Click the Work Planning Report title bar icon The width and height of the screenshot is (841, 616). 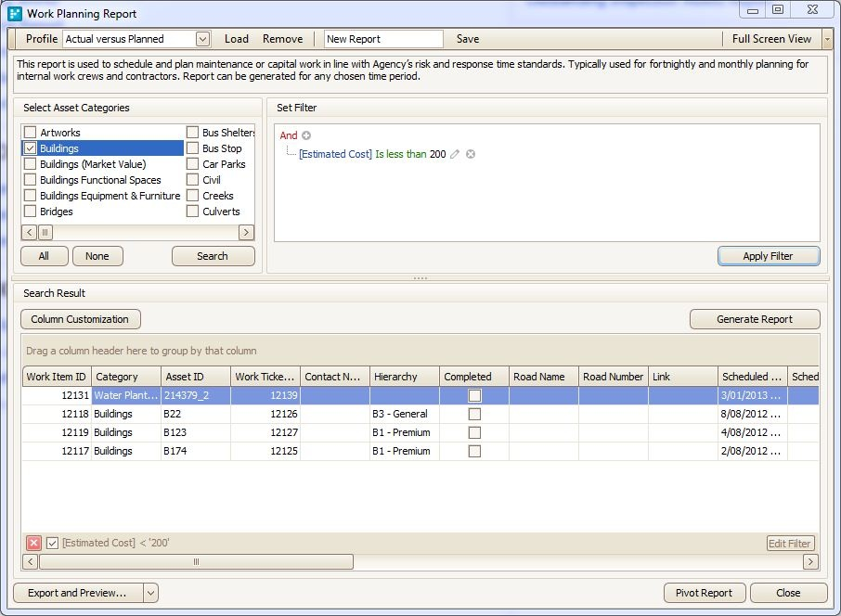15,14
